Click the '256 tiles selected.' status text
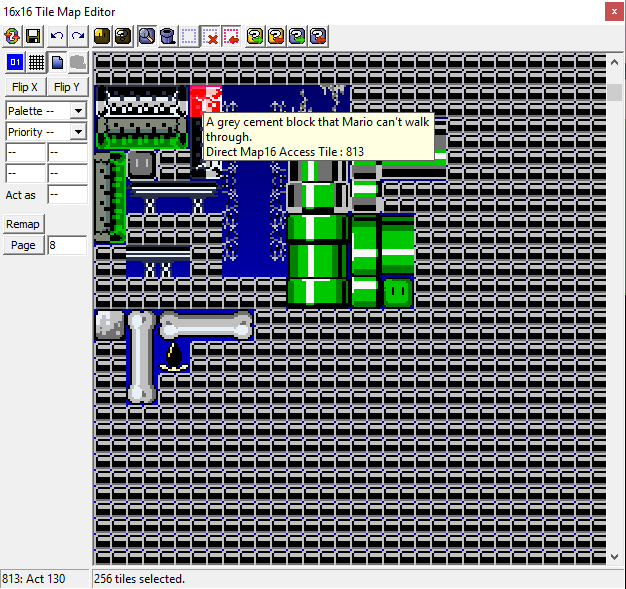626x589 pixels. (x=139, y=579)
